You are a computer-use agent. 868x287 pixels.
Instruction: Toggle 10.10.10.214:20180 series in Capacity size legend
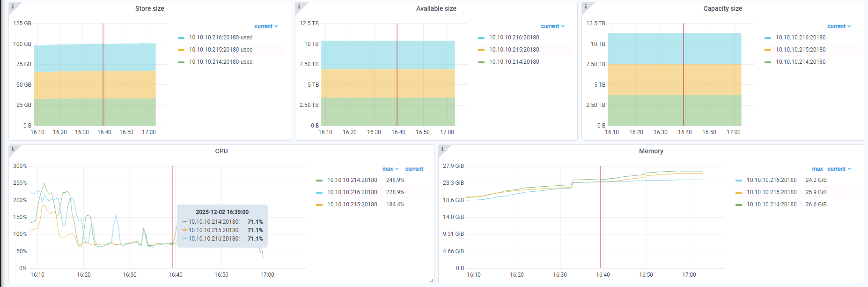coord(800,62)
